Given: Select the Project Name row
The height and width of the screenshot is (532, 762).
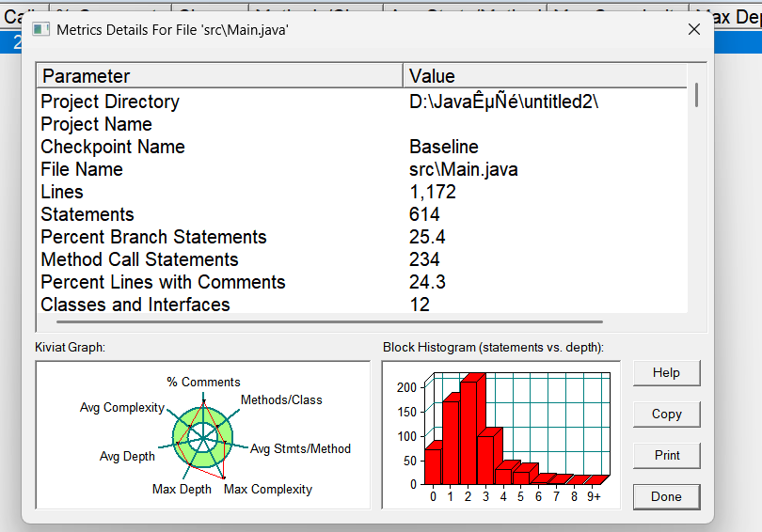Looking at the screenshot, I should (x=362, y=124).
